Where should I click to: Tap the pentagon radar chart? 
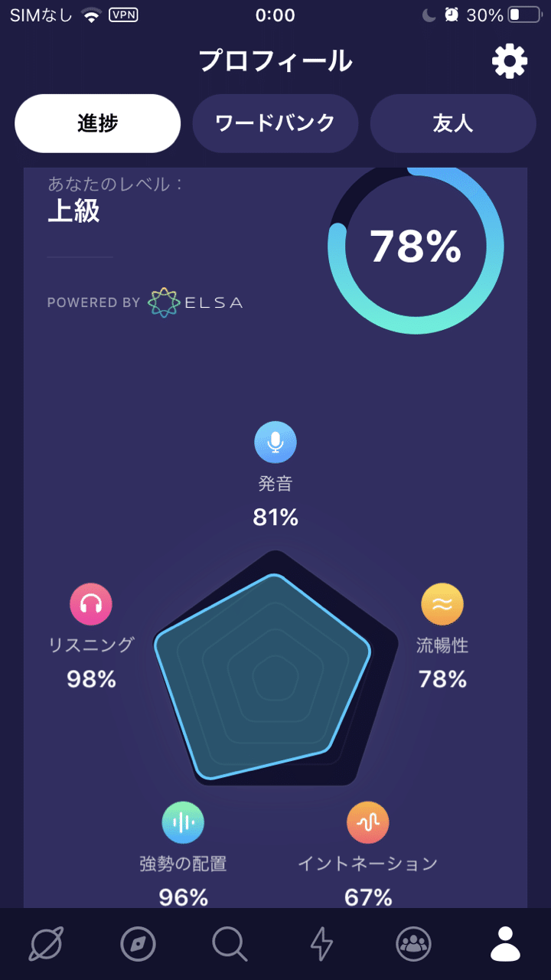coord(275,668)
